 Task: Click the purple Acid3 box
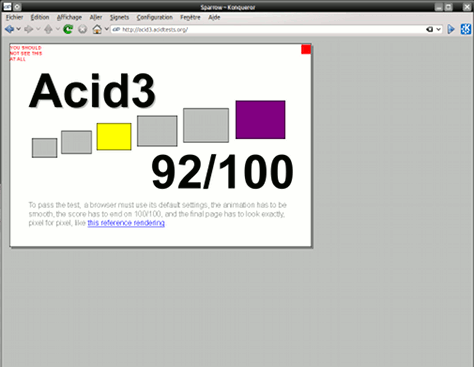coord(260,120)
